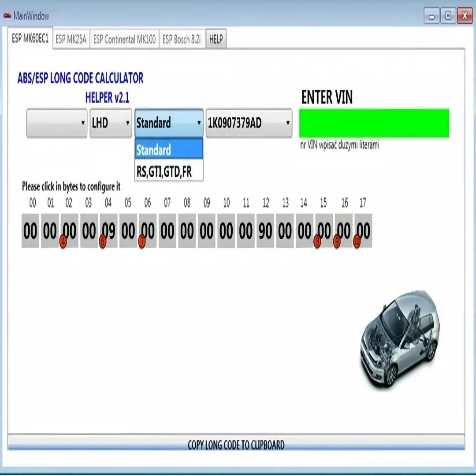Configure byte 06 value

click(x=148, y=231)
